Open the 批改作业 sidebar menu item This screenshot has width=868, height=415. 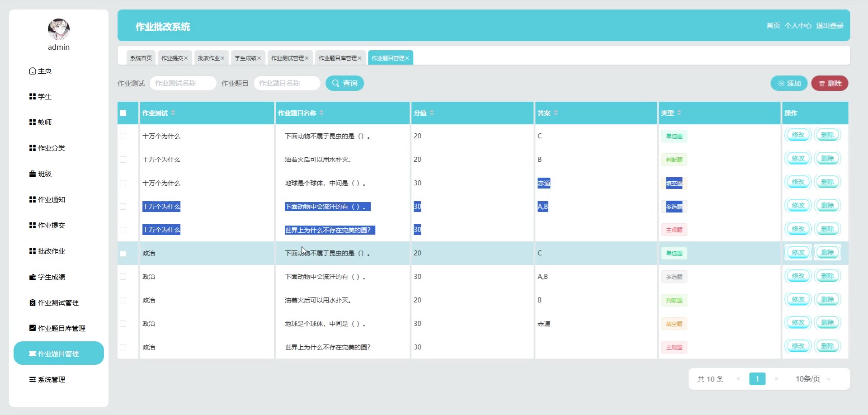(x=59, y=251)
